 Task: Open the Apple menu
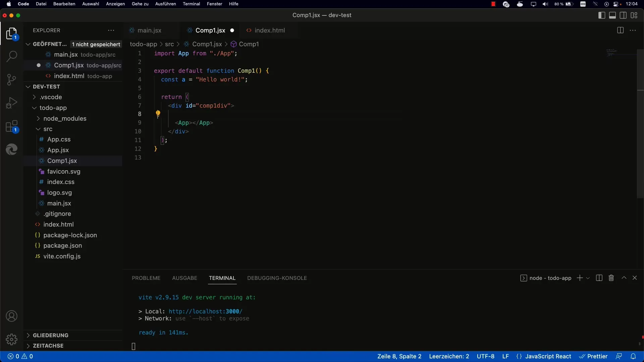pyautogui.click(x=9, y=4)
